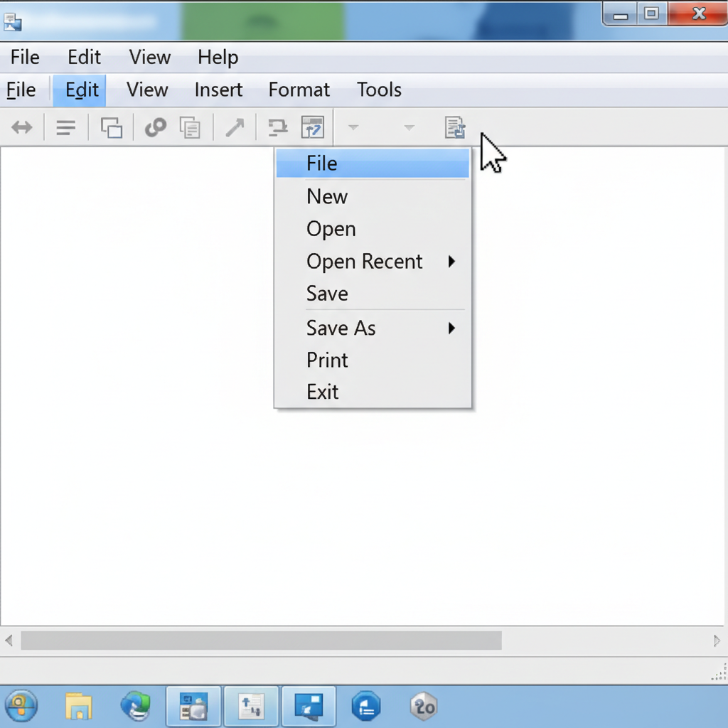Click the overlapping windows toolbar icon

click(x=112, y=128)
